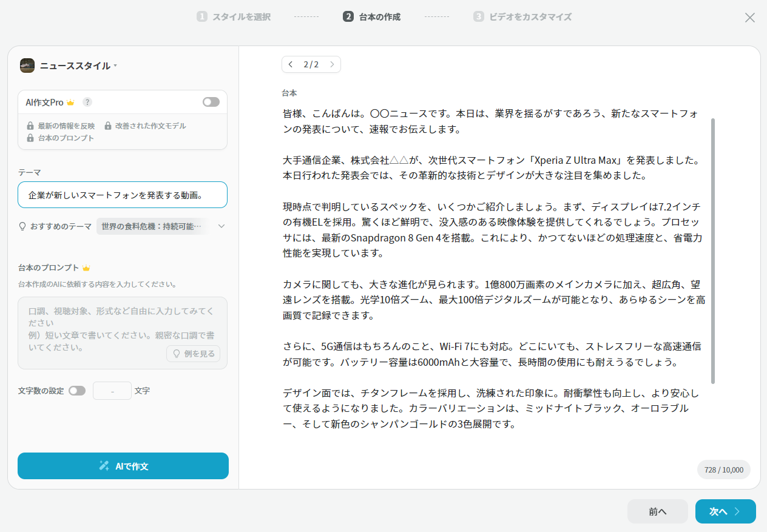Viewport: 767px width, 532px height.
Task: Click the lock icon beside 台本のプロンプト
Action: [x=30, y=138]
